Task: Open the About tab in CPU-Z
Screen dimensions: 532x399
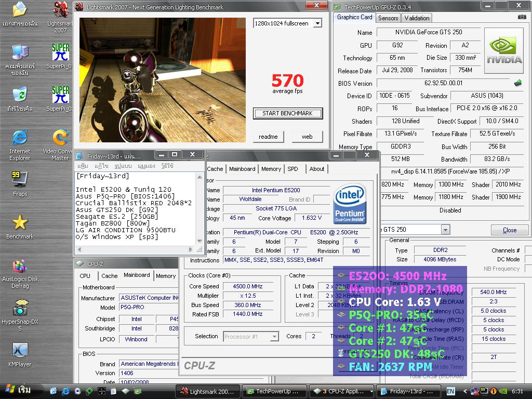Action: coord(316,169)
